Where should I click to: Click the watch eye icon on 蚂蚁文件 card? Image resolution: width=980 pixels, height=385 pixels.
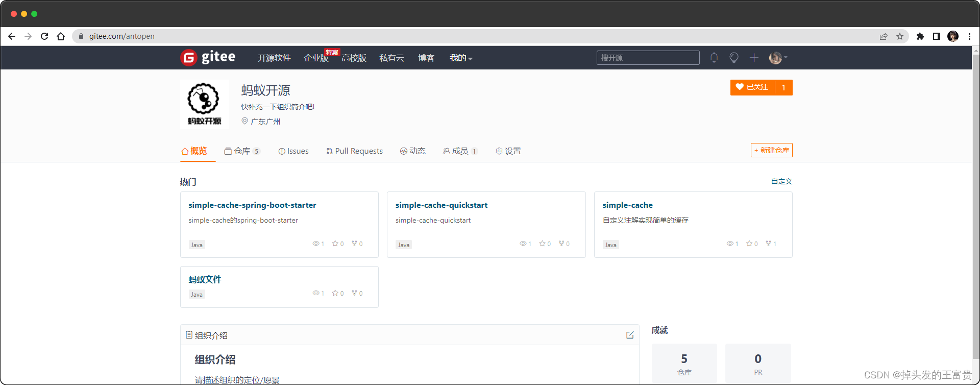316,293
